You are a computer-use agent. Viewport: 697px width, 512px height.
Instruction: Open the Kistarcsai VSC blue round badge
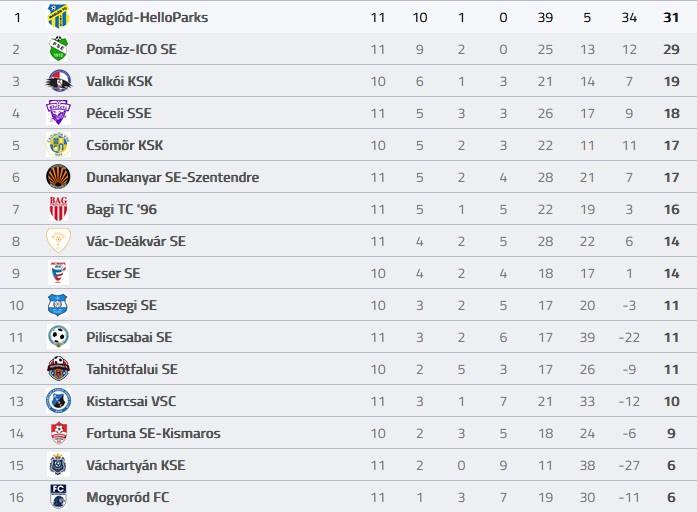58,401
